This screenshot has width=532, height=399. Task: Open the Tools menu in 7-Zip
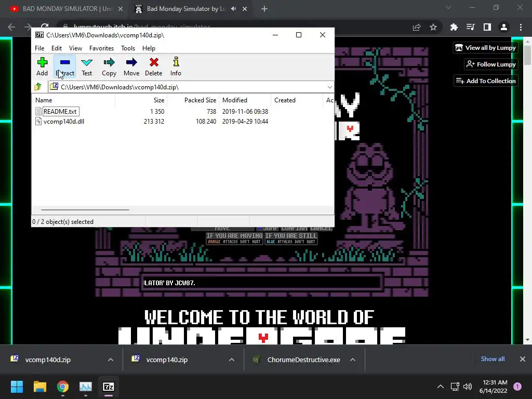128,48
